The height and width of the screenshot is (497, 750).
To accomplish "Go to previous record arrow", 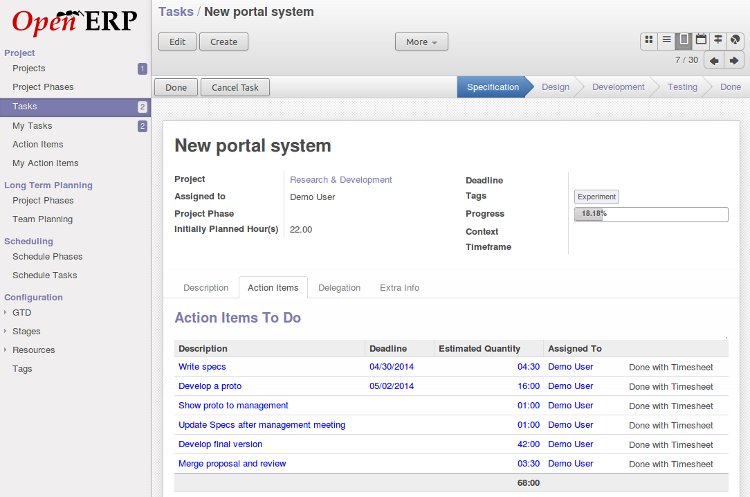I will point(714,61).
